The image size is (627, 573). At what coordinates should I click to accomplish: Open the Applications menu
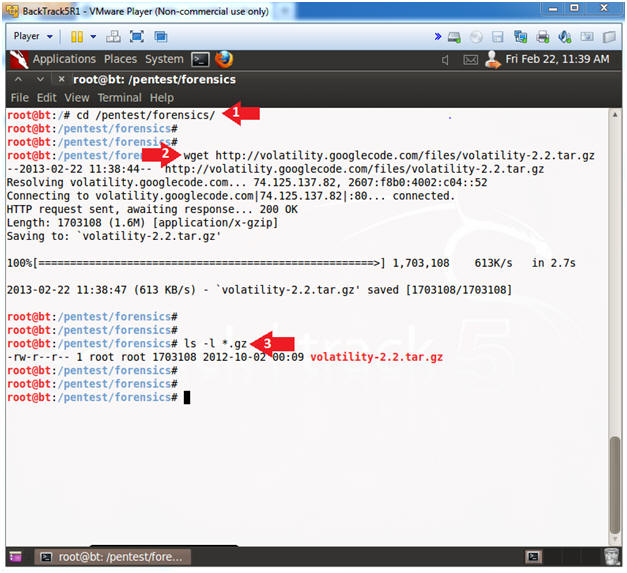64,59
